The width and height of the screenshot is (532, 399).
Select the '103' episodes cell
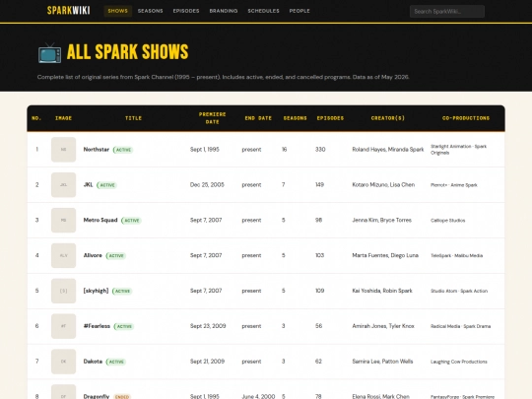(319, 255)
